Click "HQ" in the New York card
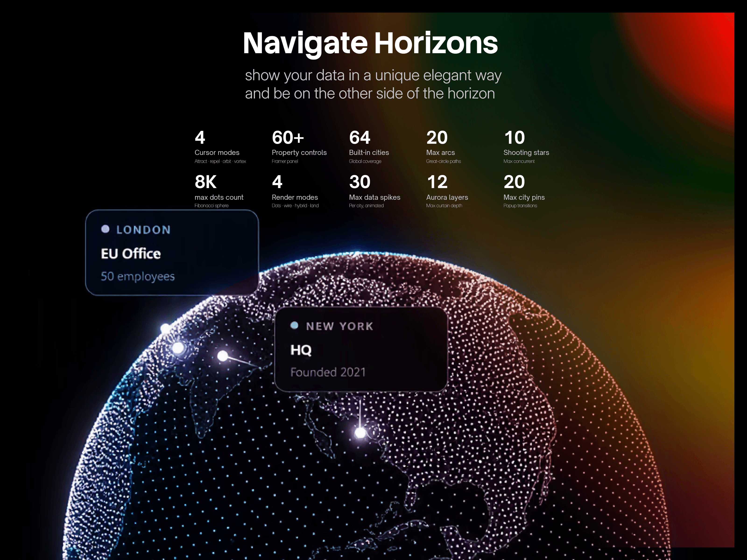Image resolution: width=747 pixels, height=560 pixels. [x=301, y=350]
